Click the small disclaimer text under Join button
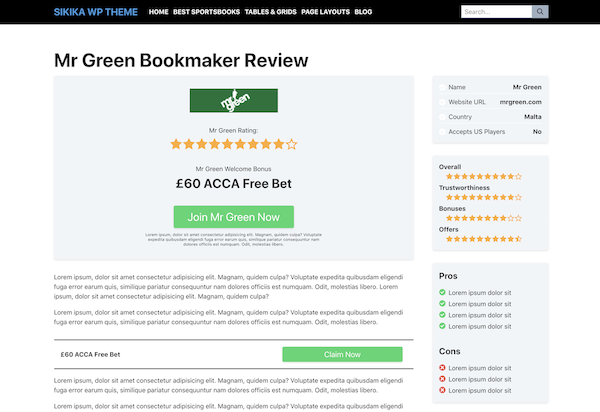600x412 pixels. (x=233, y=239)
